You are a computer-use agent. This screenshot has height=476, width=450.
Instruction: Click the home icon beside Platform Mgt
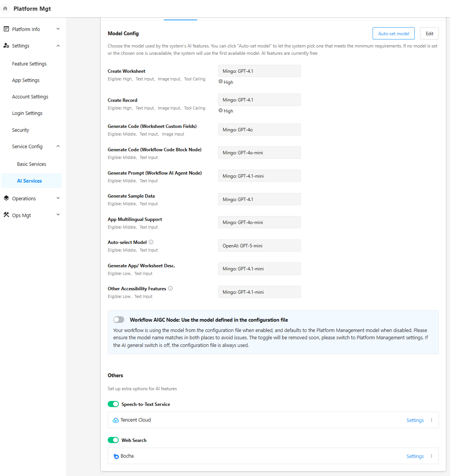pos(5,8)
